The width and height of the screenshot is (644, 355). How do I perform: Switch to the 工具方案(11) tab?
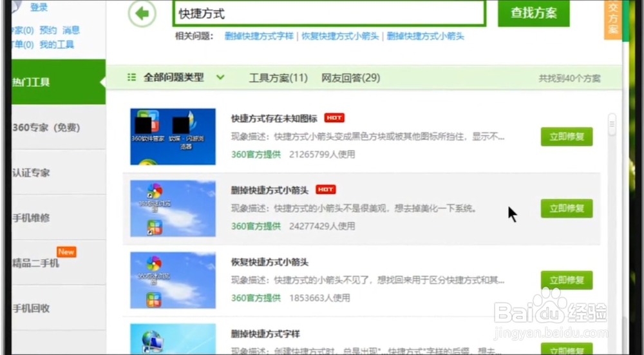click(278, 78)
